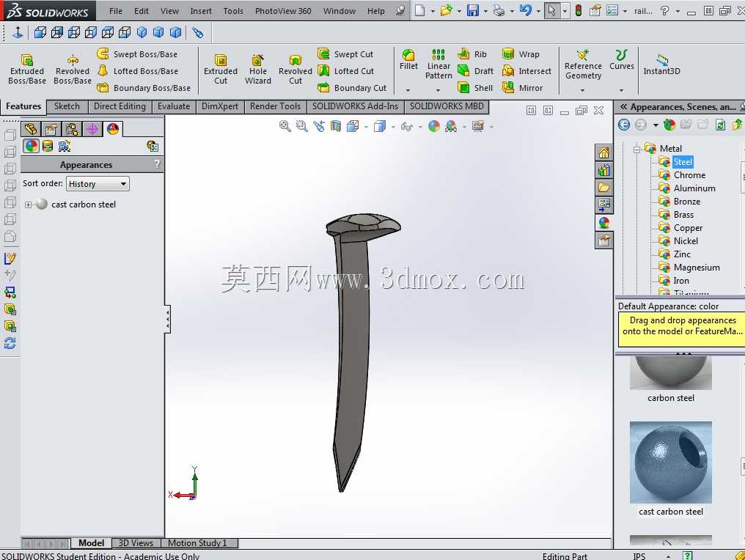Switch to Render Tools tab

[275, 106]
